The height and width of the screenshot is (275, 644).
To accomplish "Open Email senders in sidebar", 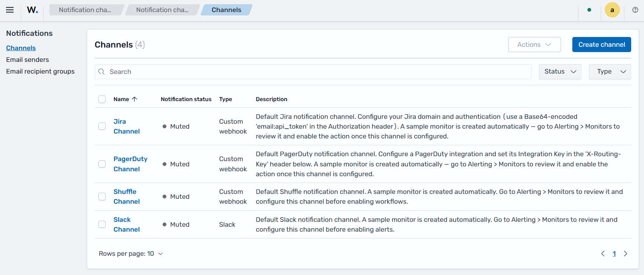I will point(28,60).
